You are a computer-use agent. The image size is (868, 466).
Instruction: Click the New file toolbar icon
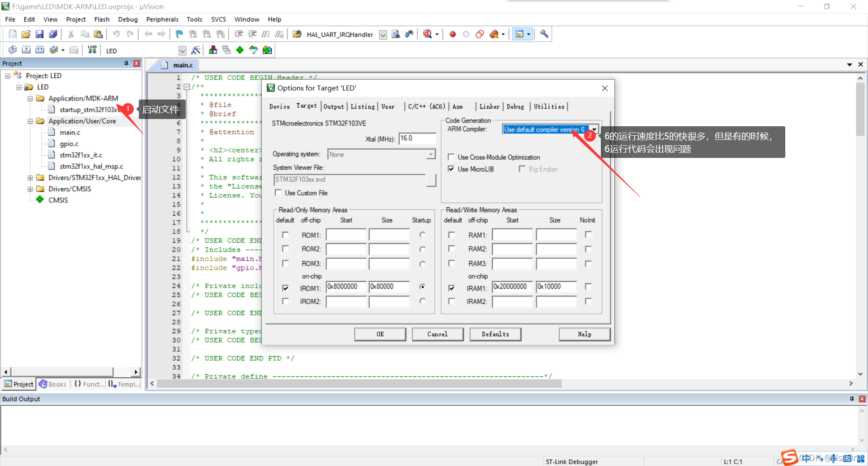pos(13,34)
